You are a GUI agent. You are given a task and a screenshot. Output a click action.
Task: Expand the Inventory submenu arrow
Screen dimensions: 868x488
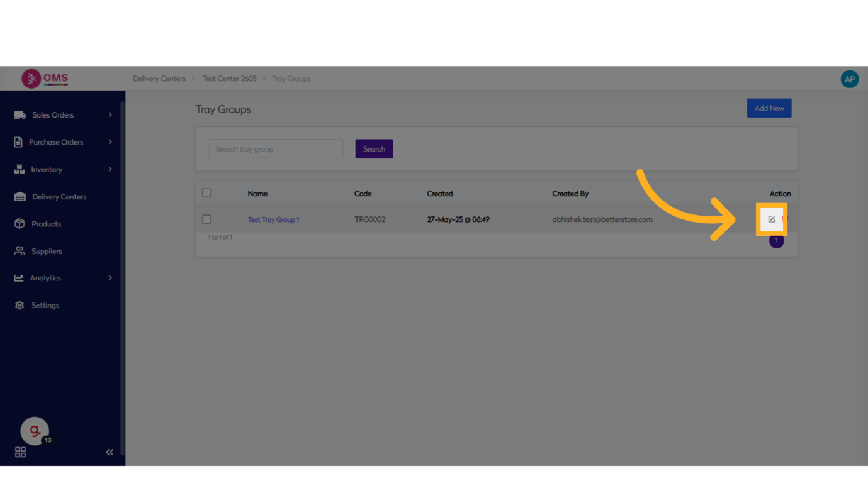110,169
